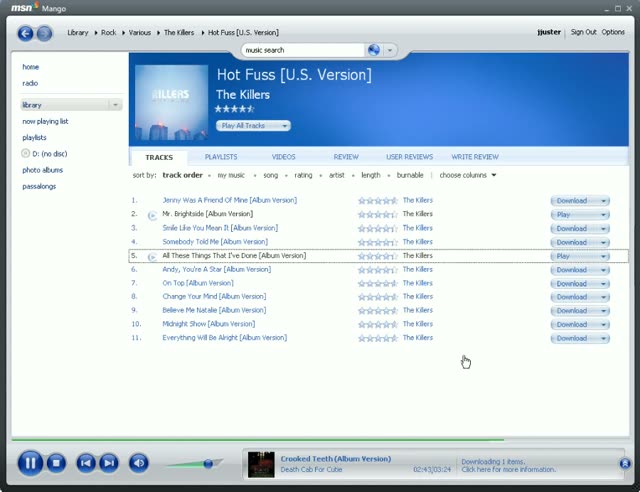
Task: Stop playback with the stop button
Action: (x=56, y=463)
